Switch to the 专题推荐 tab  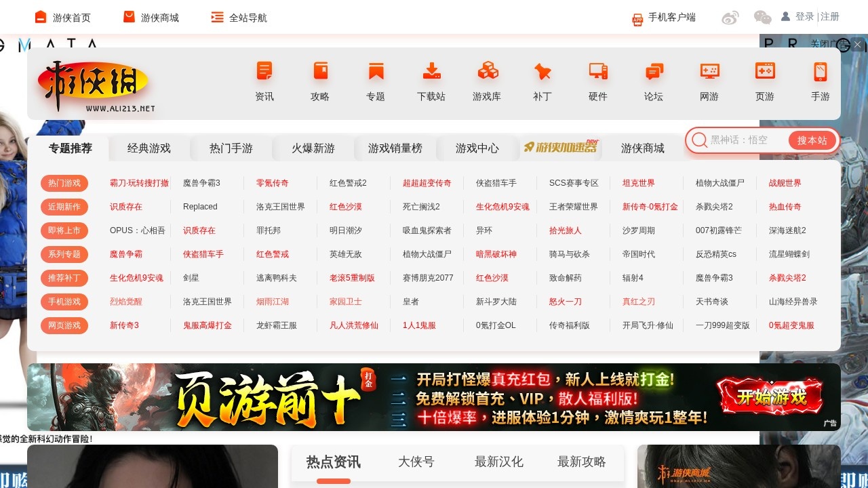70,148
